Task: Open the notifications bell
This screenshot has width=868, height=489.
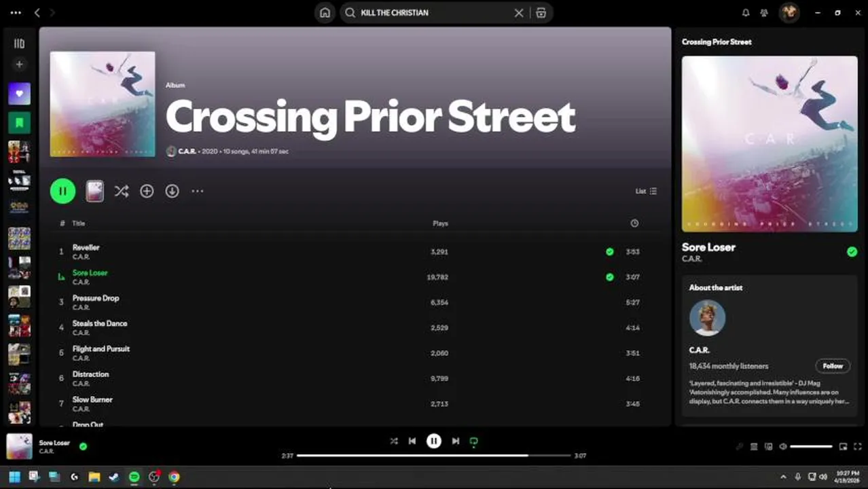Action: coord(746,12)
